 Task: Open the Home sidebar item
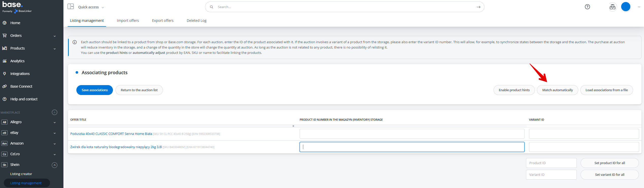15,23
